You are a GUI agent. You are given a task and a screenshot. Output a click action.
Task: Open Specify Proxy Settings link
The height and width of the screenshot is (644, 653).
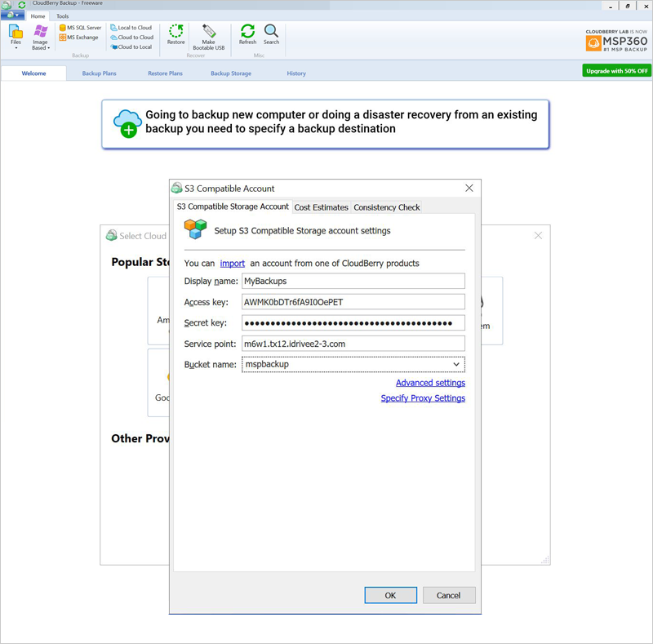[x=423, y=398]
